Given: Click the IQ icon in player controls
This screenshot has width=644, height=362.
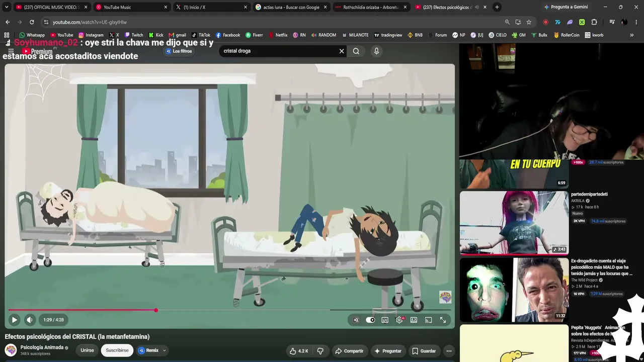Looking at the screenshot, I should tap(356, 320).
